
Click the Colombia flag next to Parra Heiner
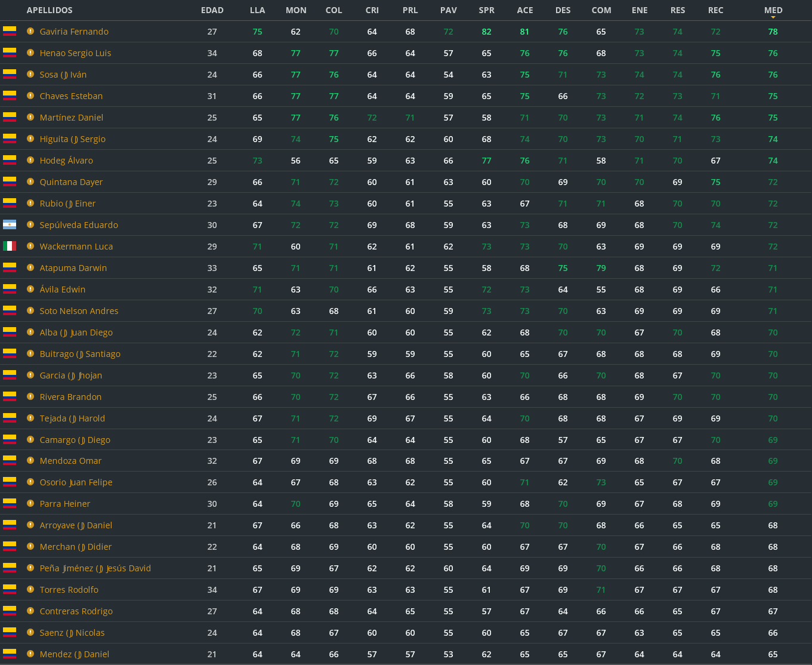tap(10, 503)
